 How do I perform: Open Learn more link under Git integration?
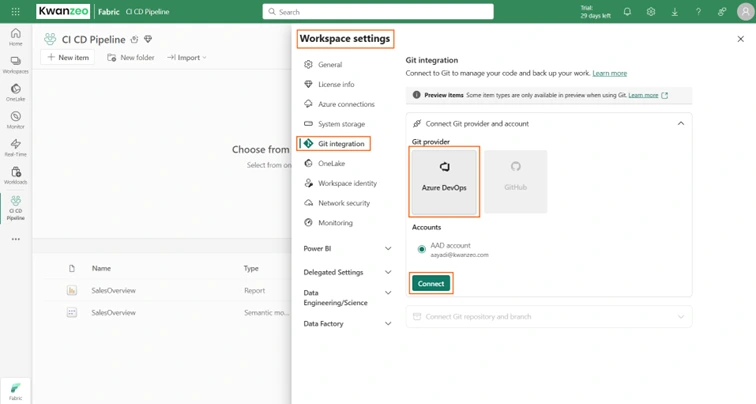pos(609,73)
